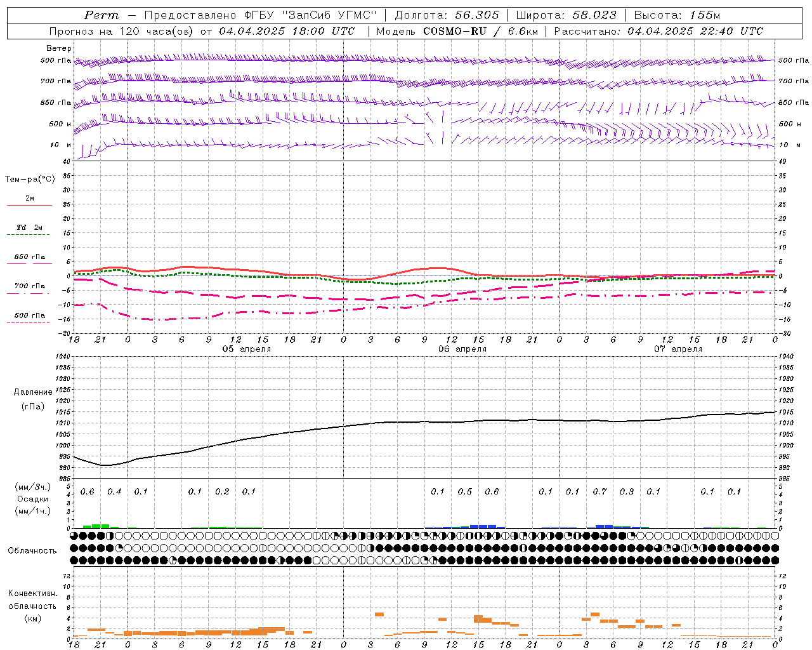Click the "05 апреля" date label
The image size is (812, 650).
click(246, 349)
